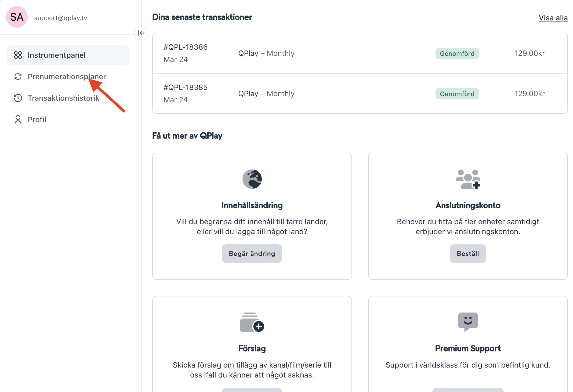Click the support@qplay.tv account email
Image resolution: width=573 pixels, height=392 pixels.
(60, 18)
